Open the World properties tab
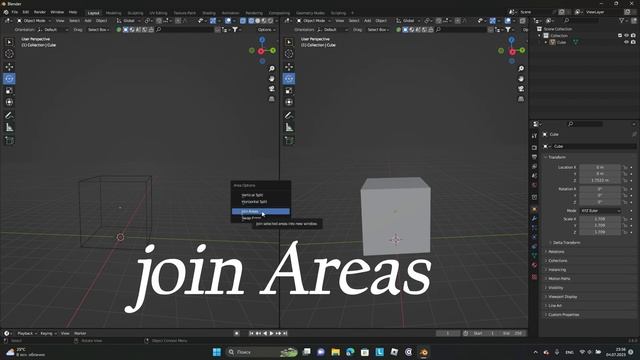The image size is (640, 360). (534, 185)
